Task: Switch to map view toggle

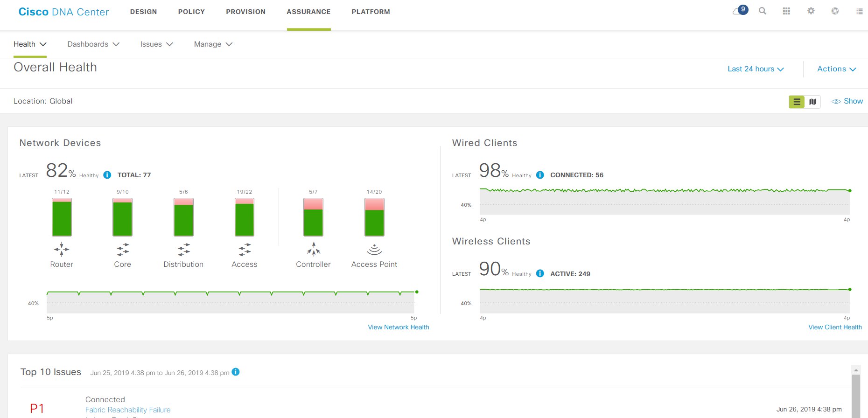Action: pyautogui.click(x=812, y=102)
